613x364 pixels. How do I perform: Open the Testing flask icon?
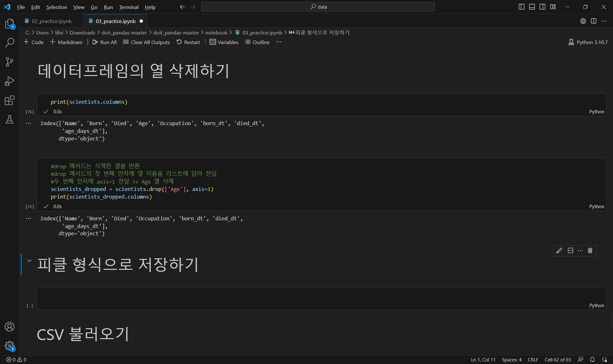tap(10, 119)
